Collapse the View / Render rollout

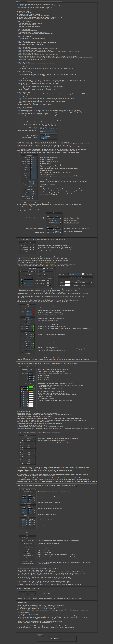28,242
